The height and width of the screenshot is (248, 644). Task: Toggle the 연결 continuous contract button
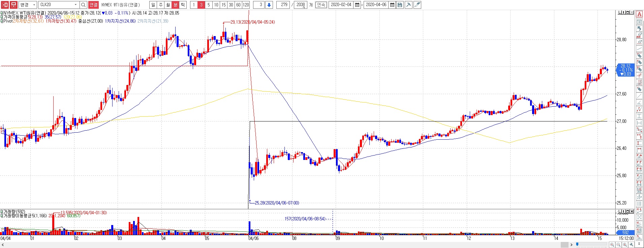93,5
